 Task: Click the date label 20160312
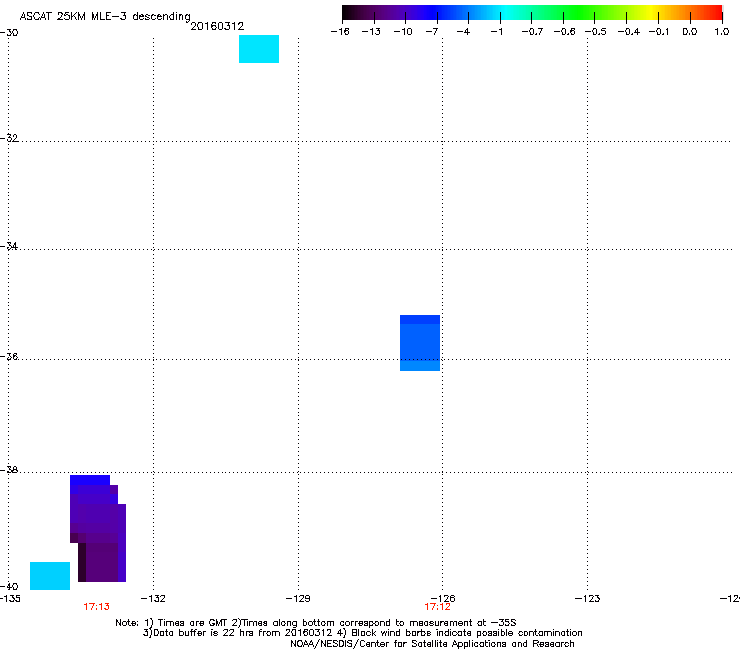217,26
